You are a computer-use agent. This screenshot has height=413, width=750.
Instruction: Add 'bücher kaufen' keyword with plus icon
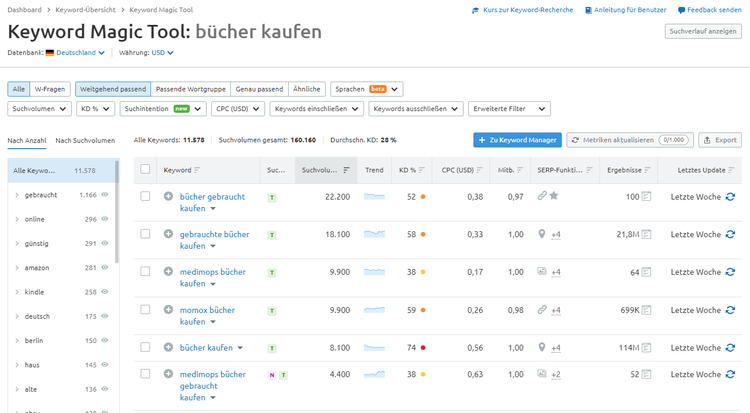168,347
